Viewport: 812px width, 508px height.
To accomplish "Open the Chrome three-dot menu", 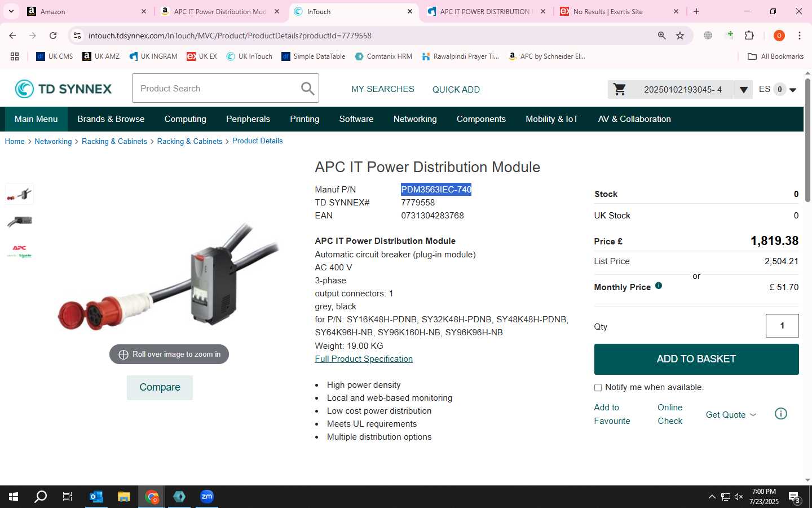I will pyautogui.click(x=800, y=36).
